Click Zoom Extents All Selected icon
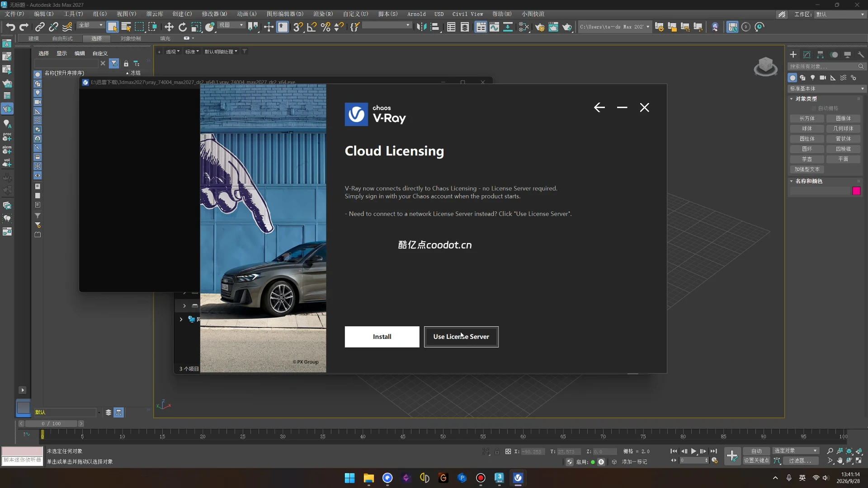 tap(859, 451)
